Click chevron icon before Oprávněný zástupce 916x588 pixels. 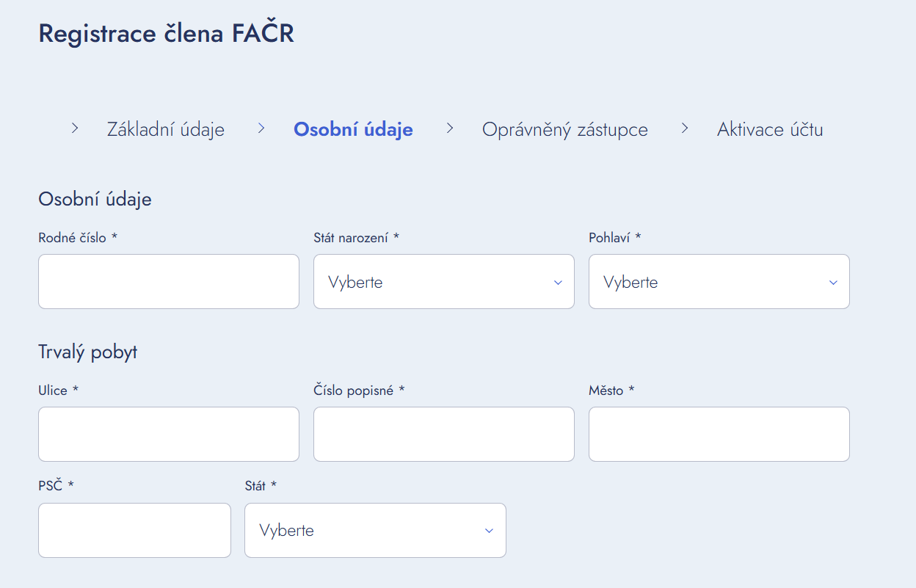pos(450,128)
